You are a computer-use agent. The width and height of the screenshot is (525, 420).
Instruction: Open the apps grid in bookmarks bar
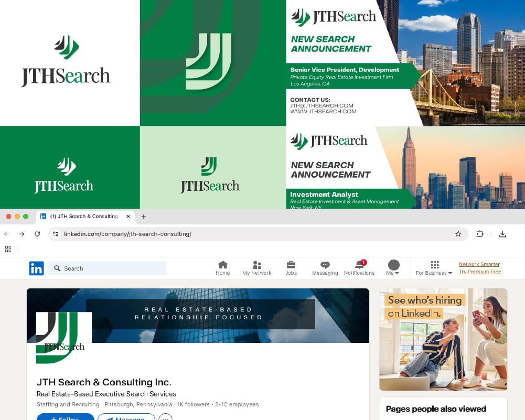coord(8,249)
